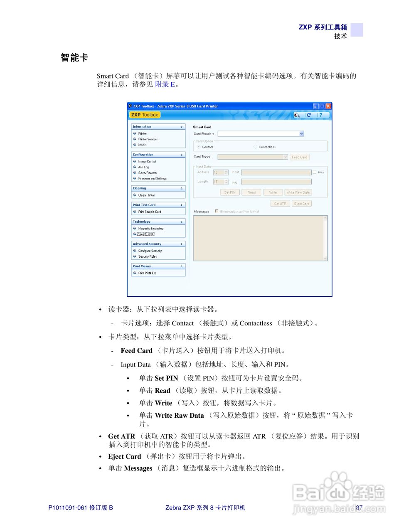Collapse the Information panel
This screenshot has width=411, height=532.
coord(181,127)
